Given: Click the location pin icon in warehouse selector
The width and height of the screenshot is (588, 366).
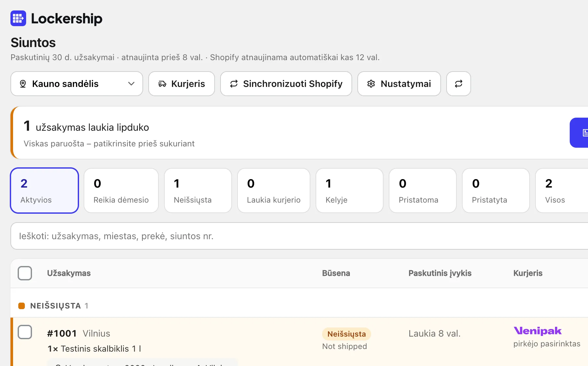Looking at the screenshot, I should point(23,84).
